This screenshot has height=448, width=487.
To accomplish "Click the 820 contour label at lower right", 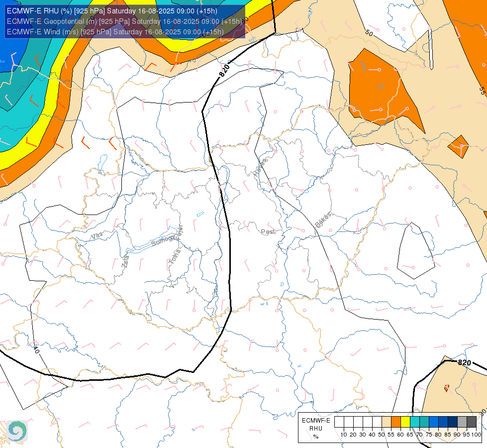I will 465,362.
